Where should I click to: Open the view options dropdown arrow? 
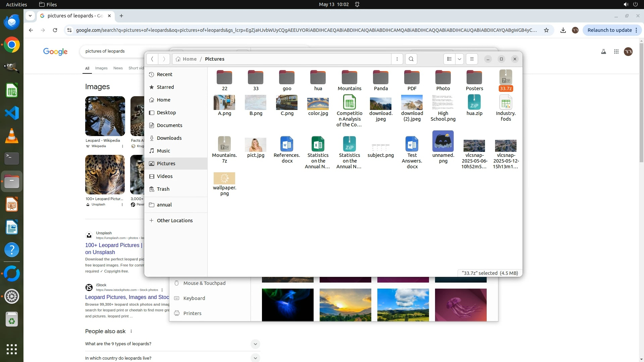[x=460, y=59]
